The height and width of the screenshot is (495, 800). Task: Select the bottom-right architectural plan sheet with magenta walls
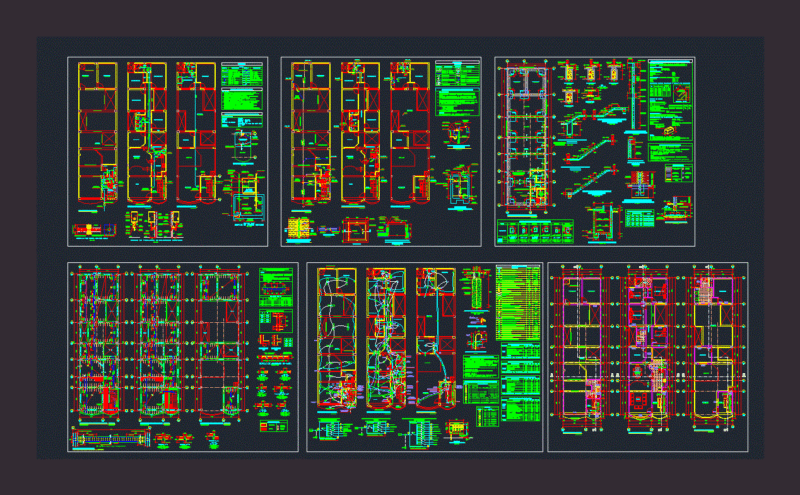[648, 357]
